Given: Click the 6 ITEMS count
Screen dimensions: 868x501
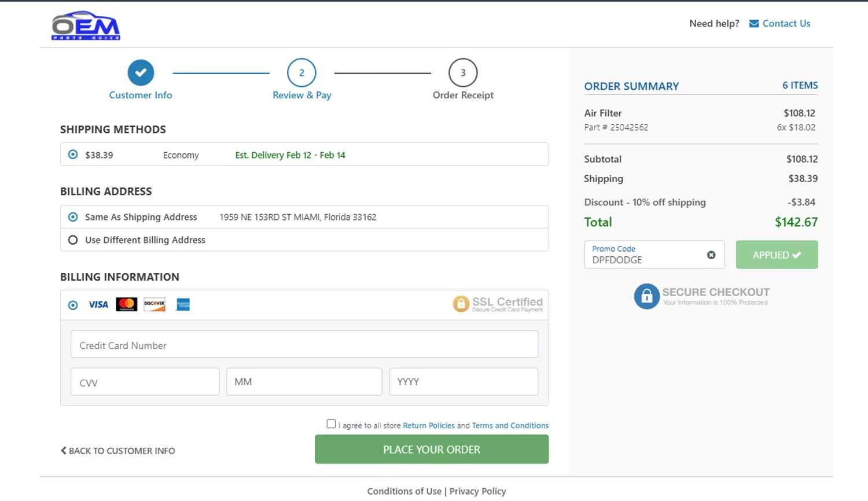Looking at the screenshot, I should point(800,86).
